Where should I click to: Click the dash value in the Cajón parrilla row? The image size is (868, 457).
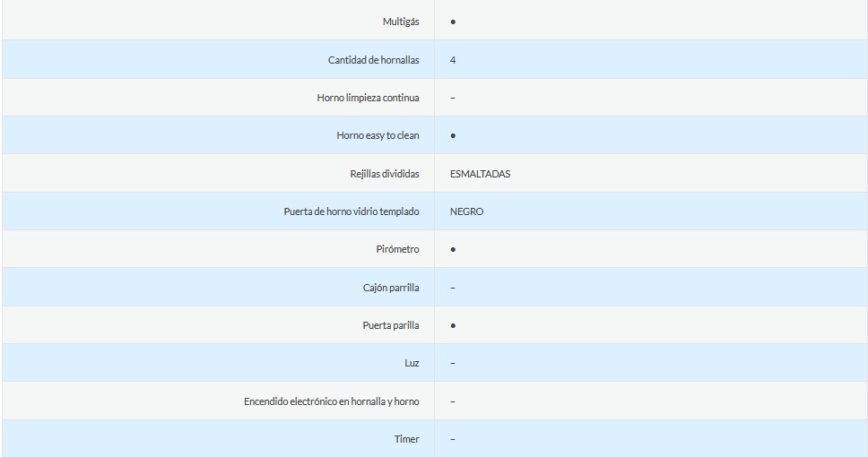tap(453, 288)
